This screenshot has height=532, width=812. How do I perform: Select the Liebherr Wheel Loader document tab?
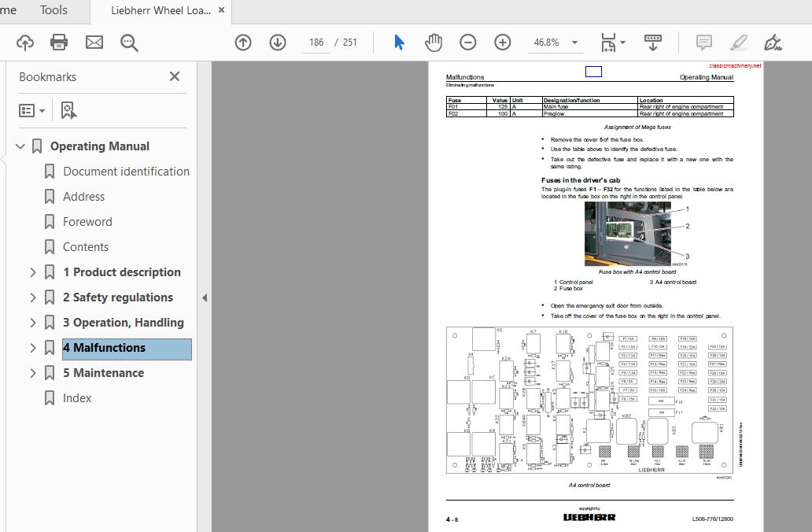pos(160,12)
